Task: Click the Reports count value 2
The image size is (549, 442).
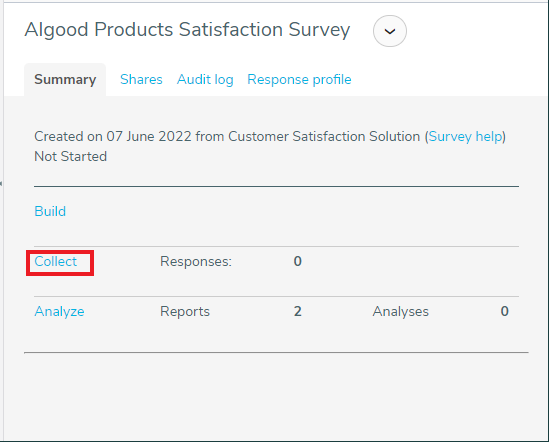Action: pos(298,312)
